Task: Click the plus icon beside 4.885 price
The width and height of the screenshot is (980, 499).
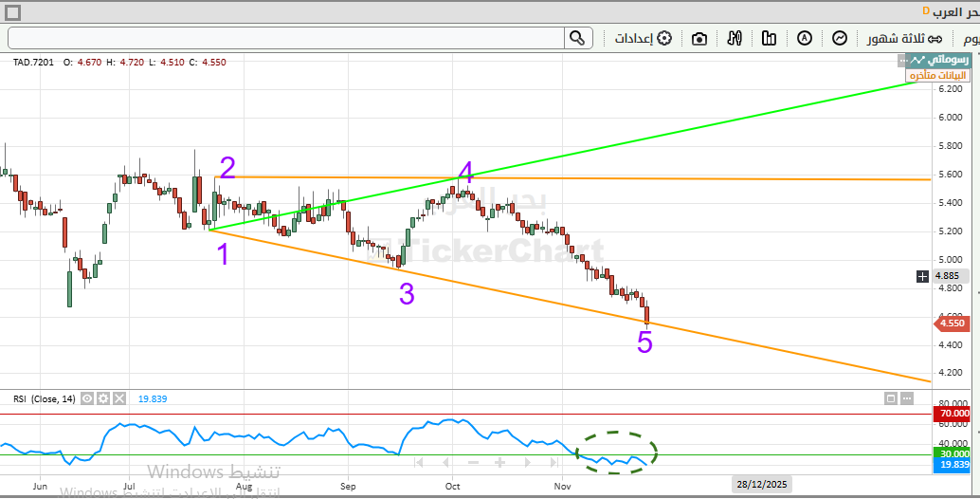Action: (x=922, y=276)
